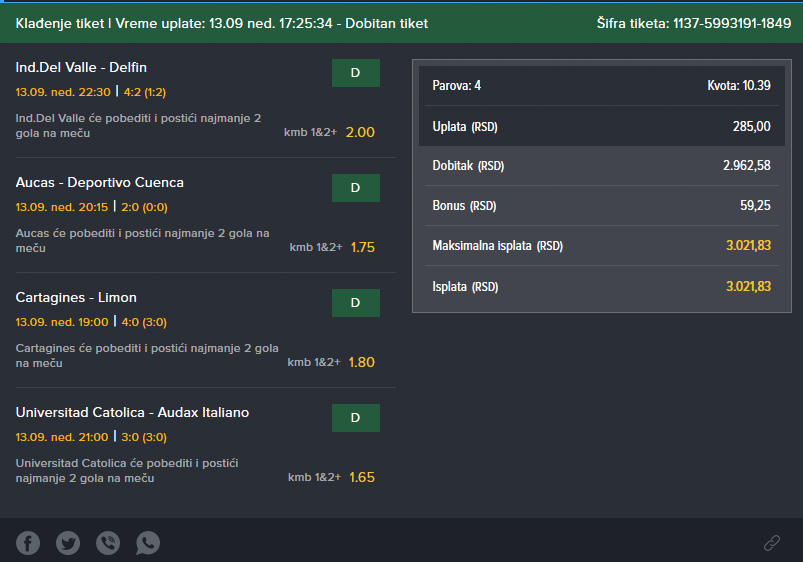Share ticket via Twitter icon
803x562 pixels.
(x=68, y=543)
